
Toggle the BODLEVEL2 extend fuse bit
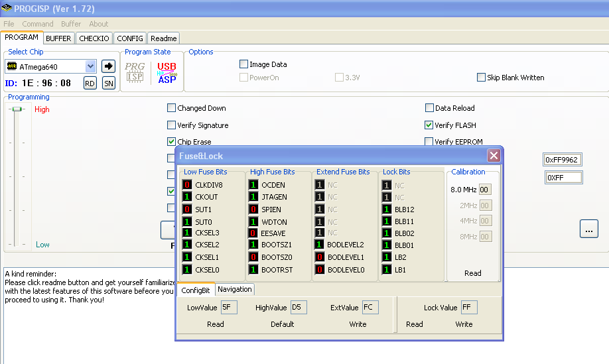tap(319, 245)
